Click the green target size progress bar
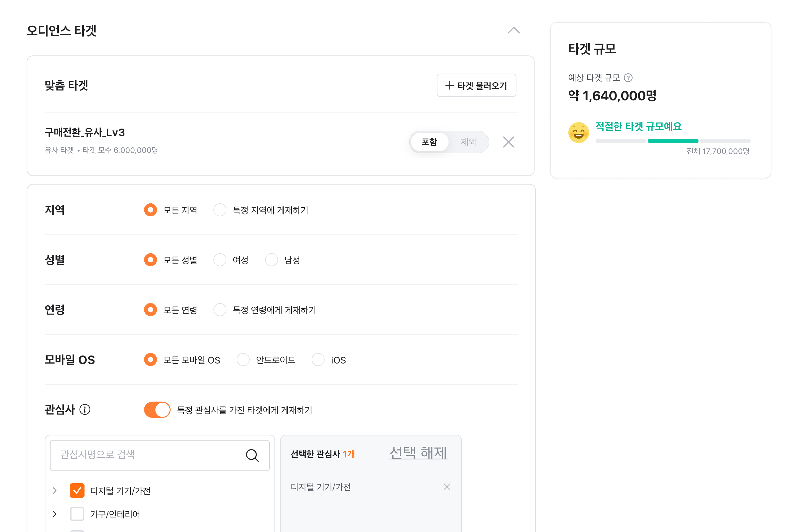798x532 pixels. click(673, 141)
